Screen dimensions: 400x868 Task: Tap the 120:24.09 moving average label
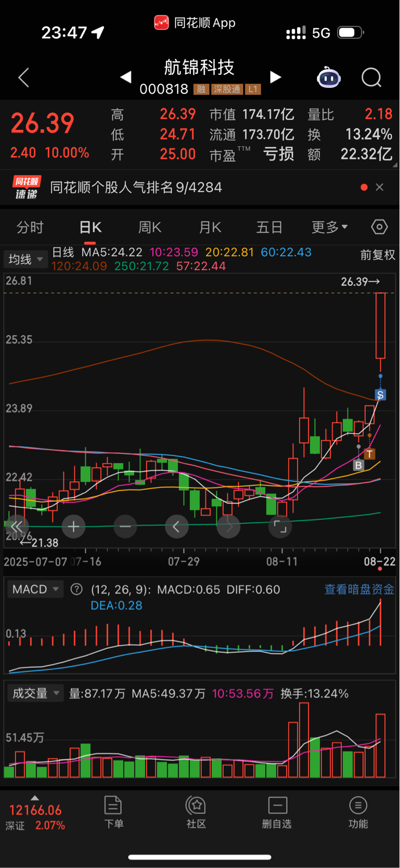point(79,266)
